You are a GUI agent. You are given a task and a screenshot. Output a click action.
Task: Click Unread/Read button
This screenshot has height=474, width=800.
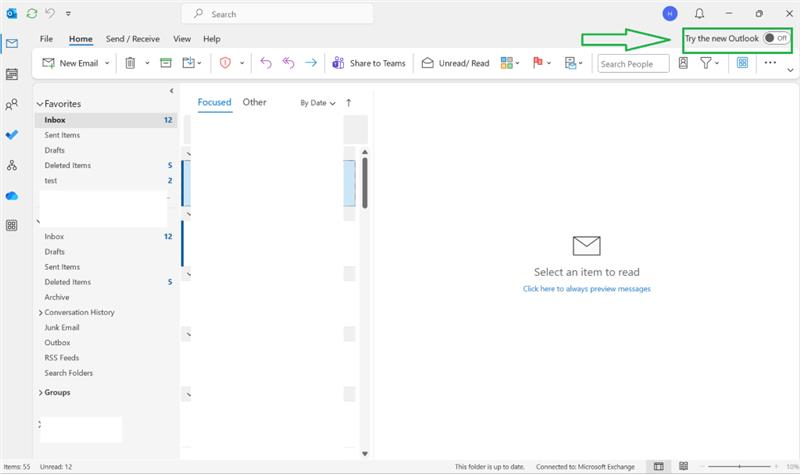point(455,63)
